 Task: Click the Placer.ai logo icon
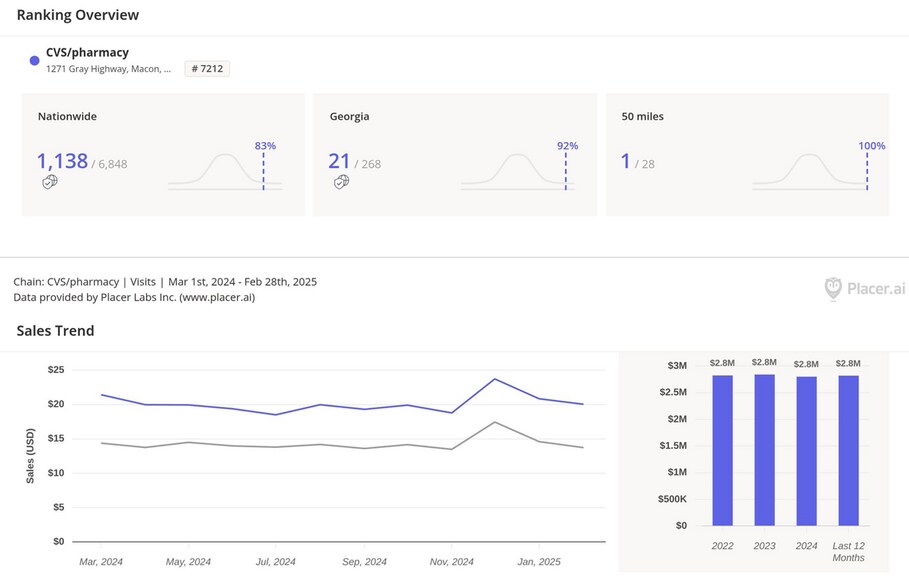[833, 289]
